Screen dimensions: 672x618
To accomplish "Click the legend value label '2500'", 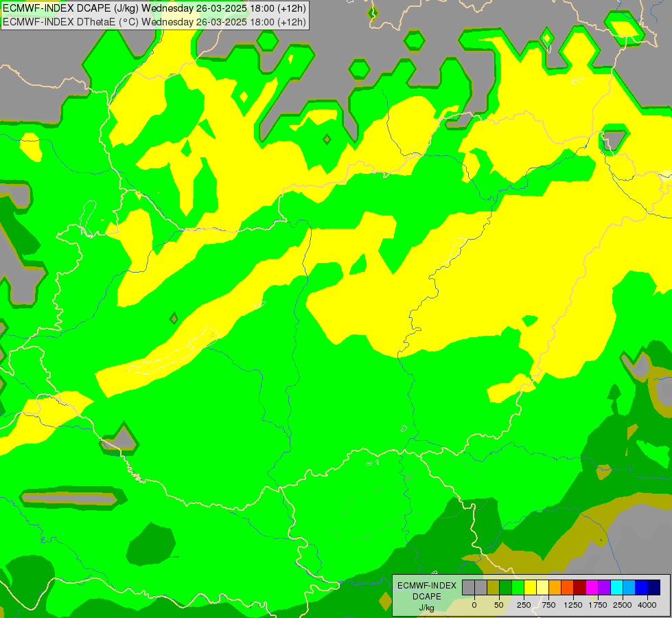I will click(623, 605).
